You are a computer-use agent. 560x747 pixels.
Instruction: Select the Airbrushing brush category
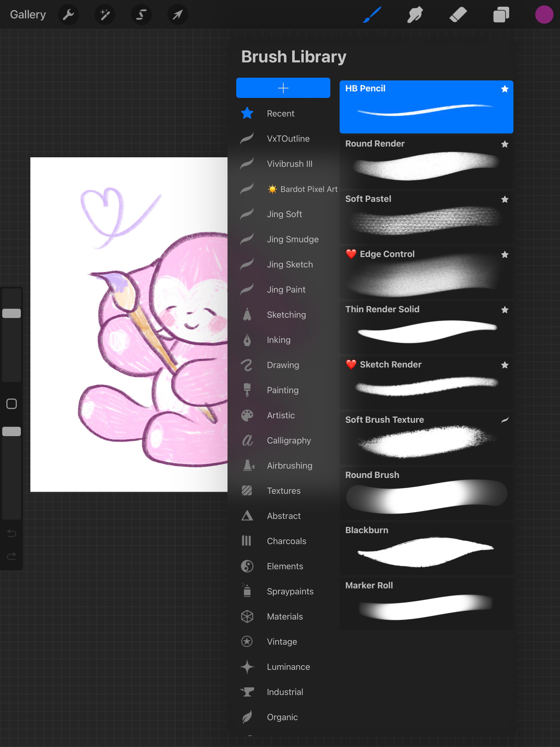(x=290, y=466)
